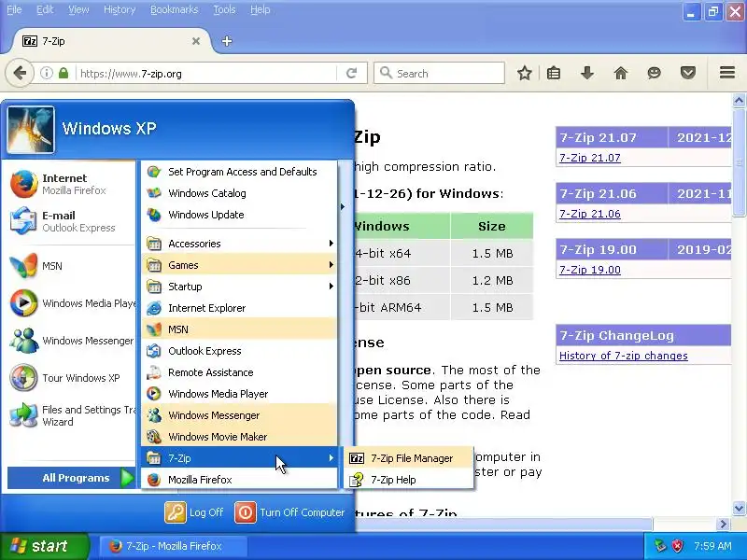Show bookmarks list icon in toolbar
747x560 pixels.
click(554, 74)
